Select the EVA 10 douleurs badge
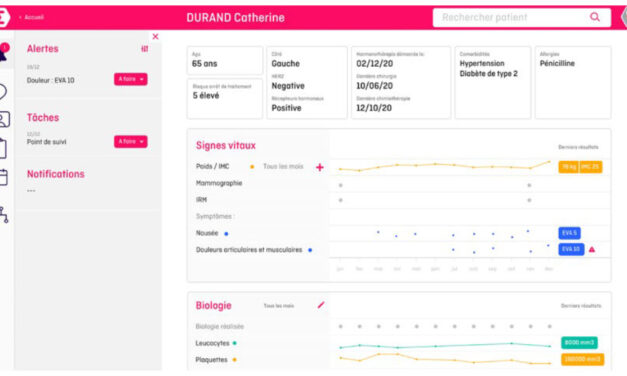The height and width of the screenshot is (376, 627). click(571, 249)
